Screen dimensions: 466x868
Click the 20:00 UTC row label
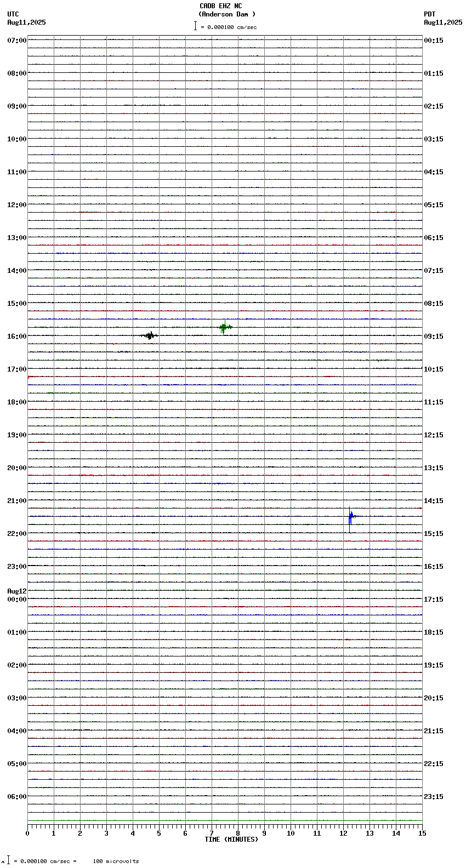tap(17, 468)
